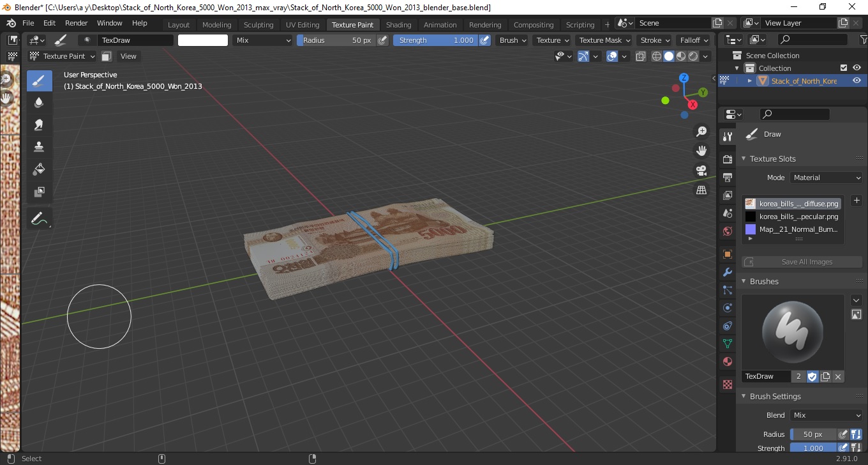Toggle radius pressure sensitivity in the header
Image resolution: width=868 pixels, height=465 pixels.
click(382, 40)
